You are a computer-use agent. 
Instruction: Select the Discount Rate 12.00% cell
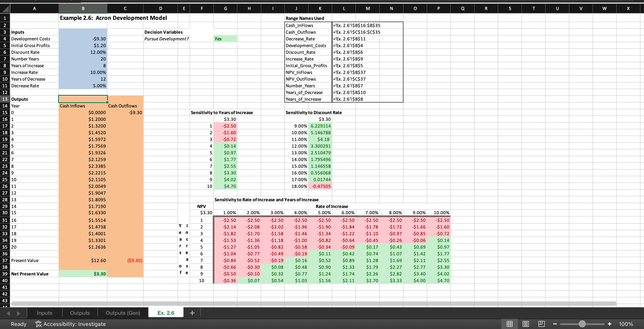(83, 52)
